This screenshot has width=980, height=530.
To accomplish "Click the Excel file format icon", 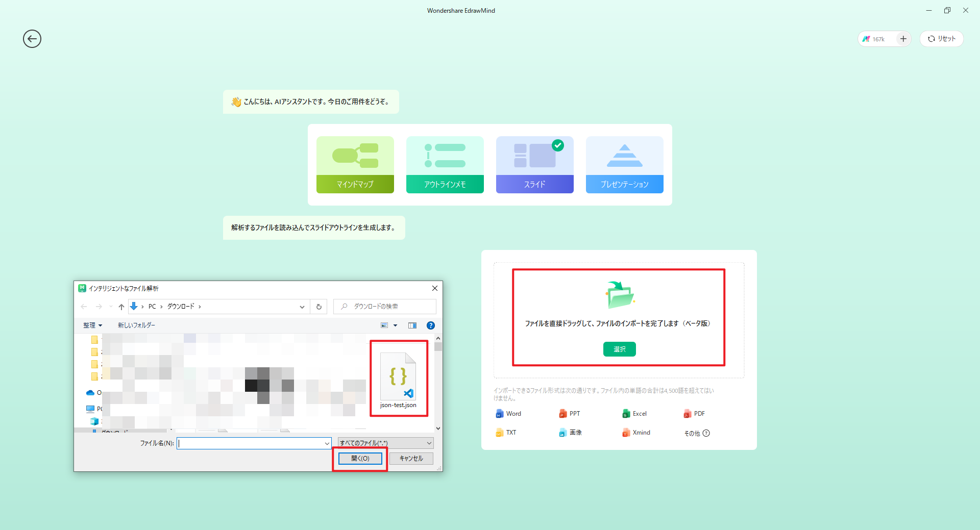I will point(626,414).
